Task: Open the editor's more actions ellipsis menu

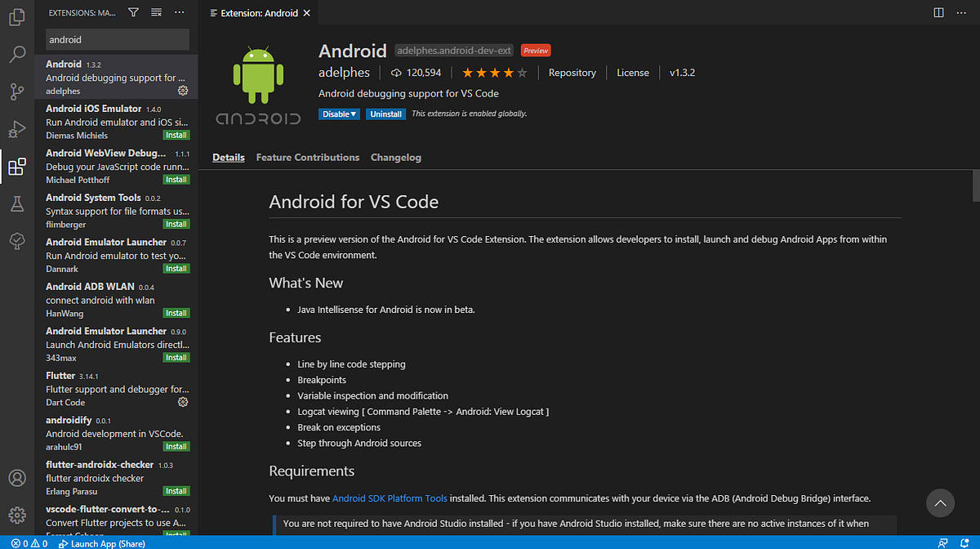Action: point(961,12)
